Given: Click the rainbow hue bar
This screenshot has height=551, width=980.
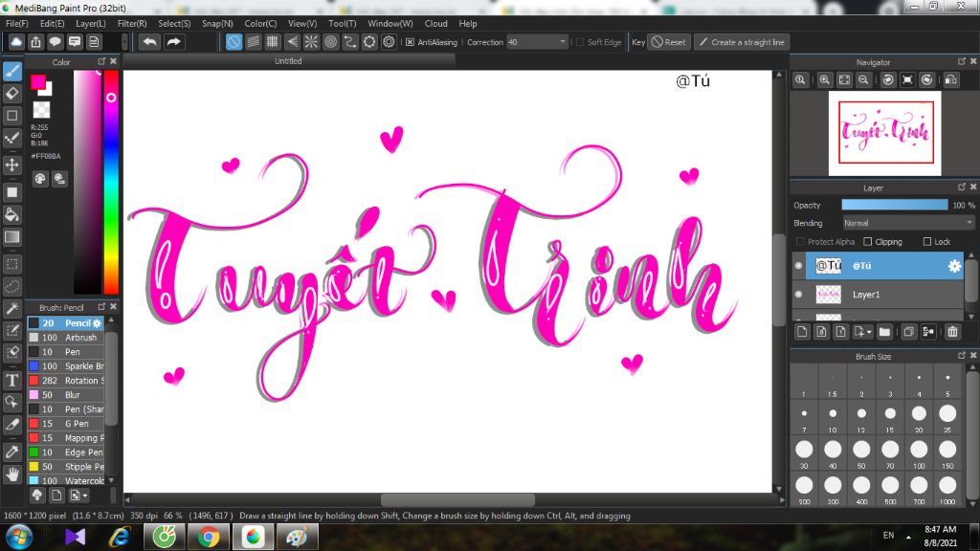Looking at the screenshot, I should [x=111, y=182].
